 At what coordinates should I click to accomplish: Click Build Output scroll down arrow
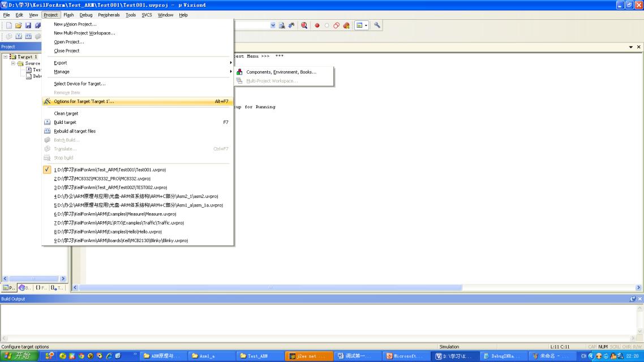[640, 331]
